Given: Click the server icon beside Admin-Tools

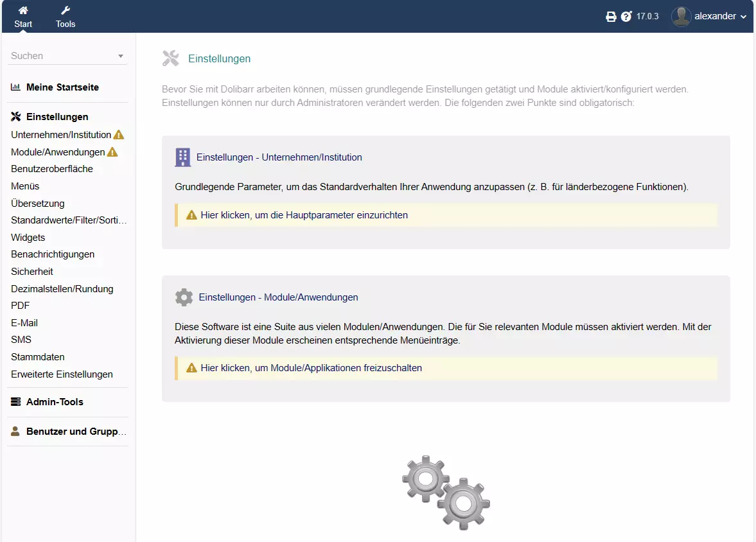Looking at the screenshot, I should tap(16, 401).
